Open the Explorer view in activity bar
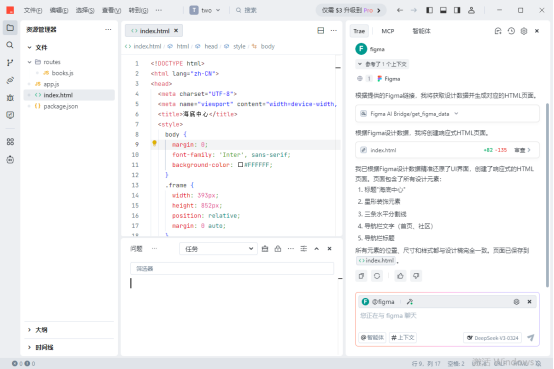Image resolution: width=554 pixels, height=369 pixels. (10, 28)
